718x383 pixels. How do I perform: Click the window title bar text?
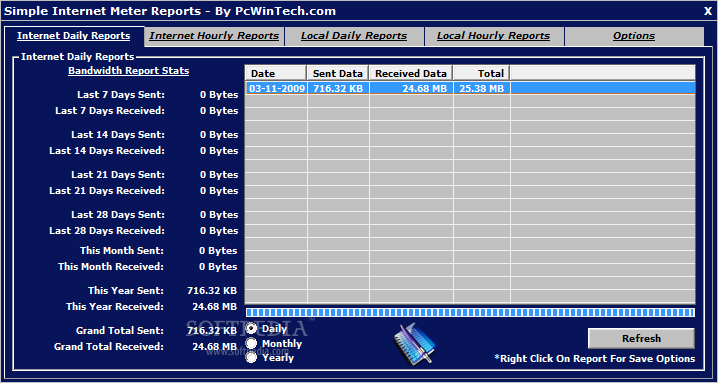tap(170, 11)
